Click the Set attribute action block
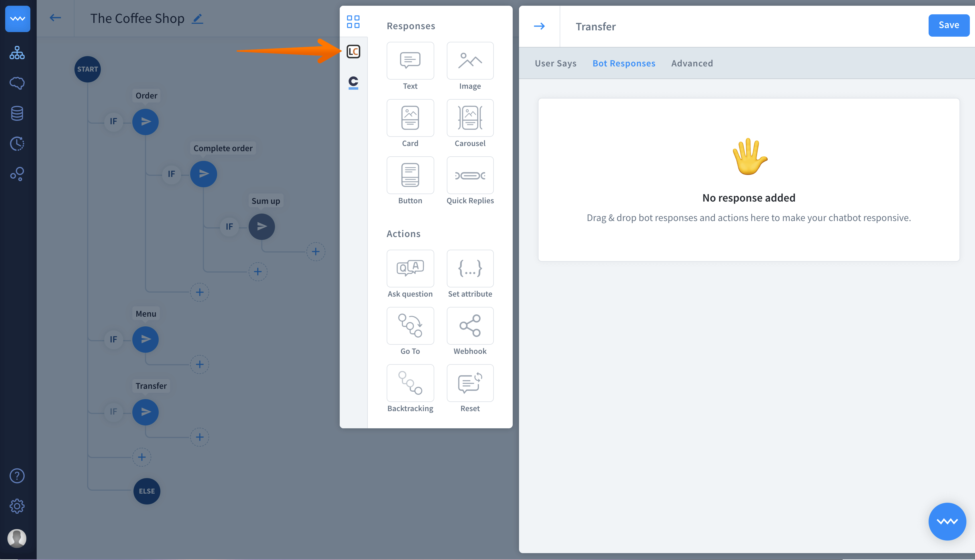This screenshot has width=975, height=560. tap(470, 269)
